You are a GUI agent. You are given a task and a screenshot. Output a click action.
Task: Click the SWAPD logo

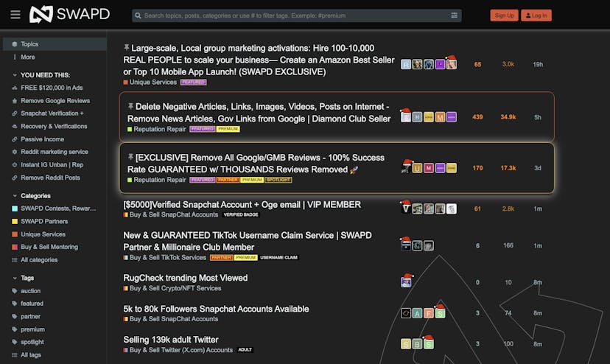point(70,15)
